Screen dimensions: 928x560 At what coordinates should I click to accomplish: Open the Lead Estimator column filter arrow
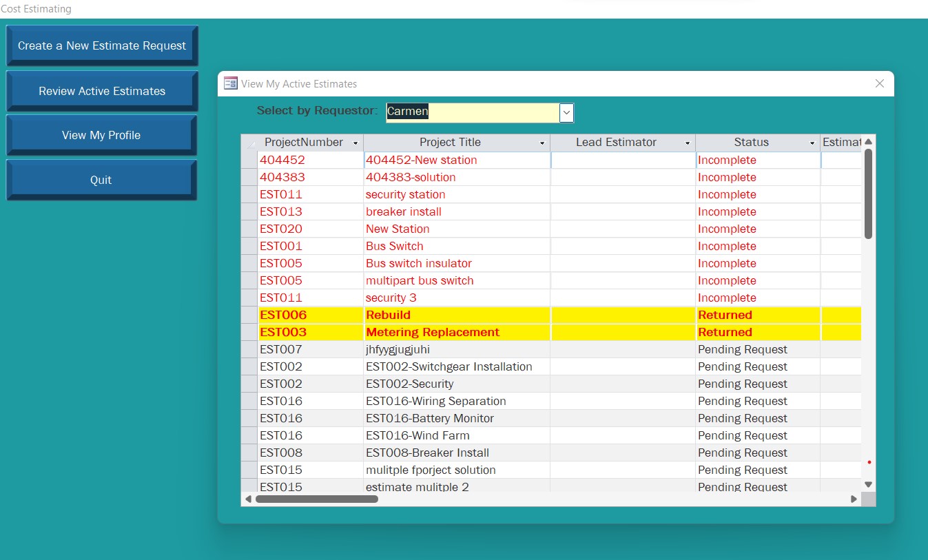[688, 143]
